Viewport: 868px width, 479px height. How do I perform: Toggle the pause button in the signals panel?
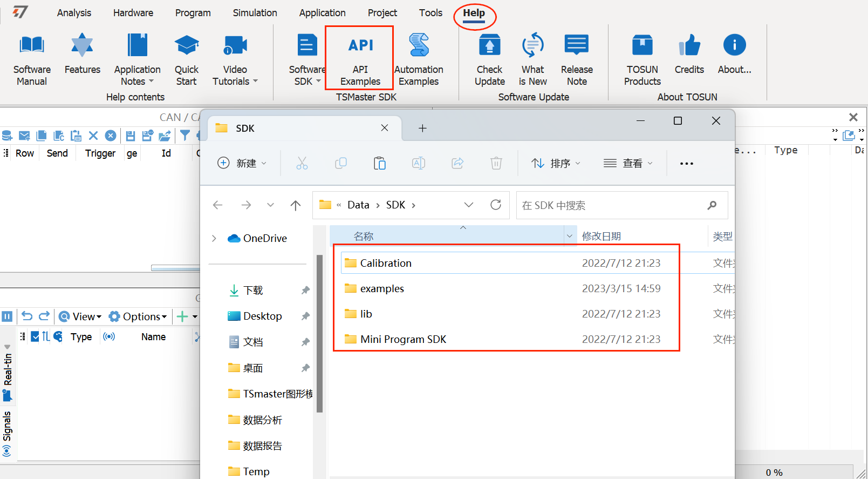[x=7, y=316]
